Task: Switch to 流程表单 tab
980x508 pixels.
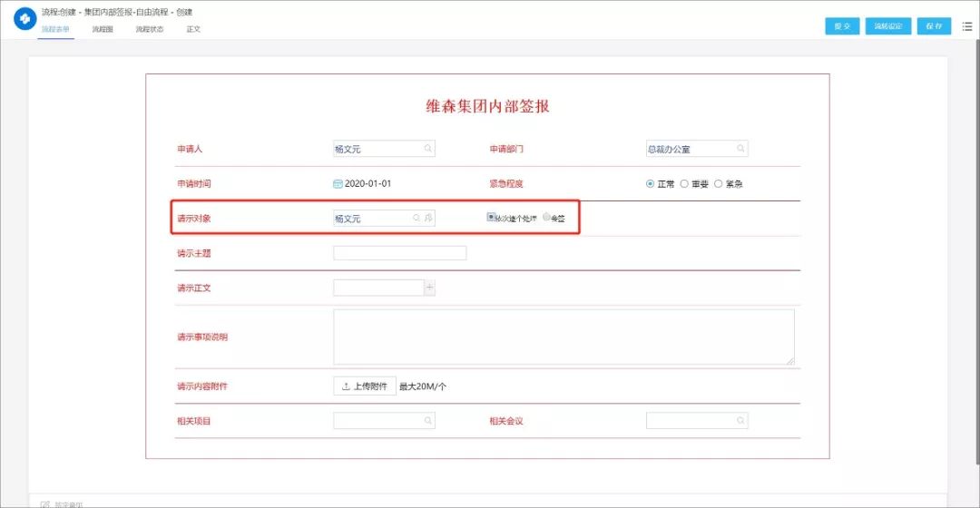Action: click(55, 29)
